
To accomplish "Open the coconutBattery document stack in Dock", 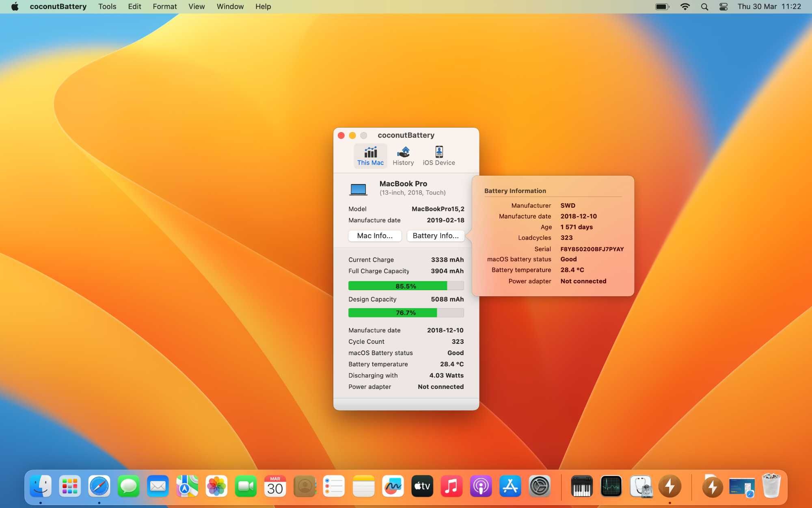I will [x=712, y=486].
